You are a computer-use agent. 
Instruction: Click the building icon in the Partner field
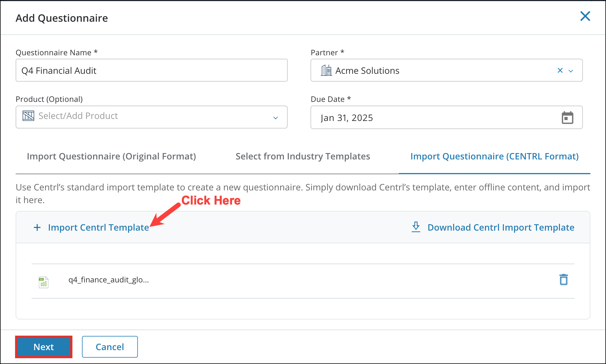326,70
